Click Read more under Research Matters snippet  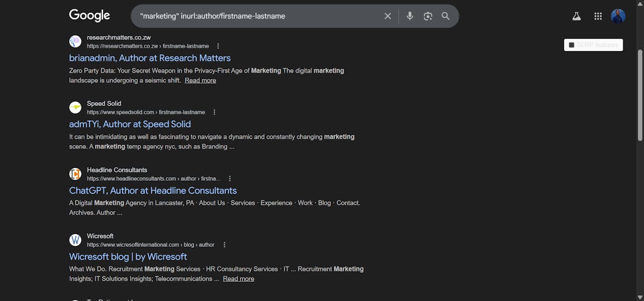[200, 80]
